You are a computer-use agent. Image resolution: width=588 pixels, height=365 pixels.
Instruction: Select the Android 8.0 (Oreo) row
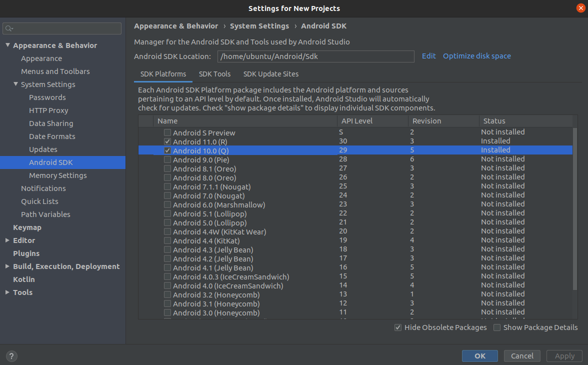click(x=355, y=177)
